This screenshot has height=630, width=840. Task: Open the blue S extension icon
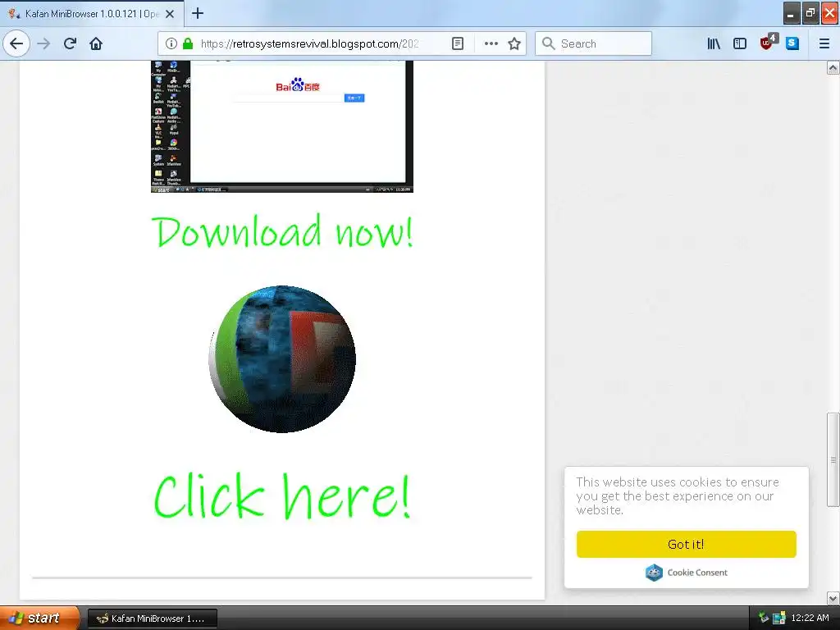[792, 43]
